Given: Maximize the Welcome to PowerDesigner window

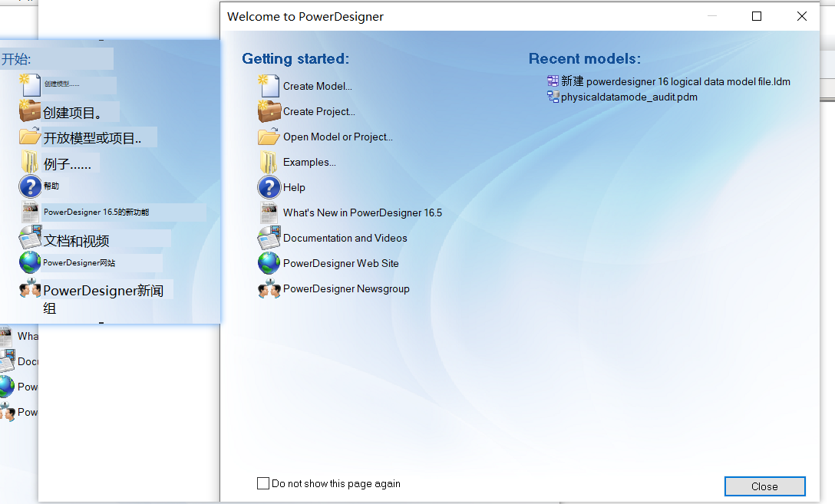Looking at the screenshot, I should click(x=757, y=17).
